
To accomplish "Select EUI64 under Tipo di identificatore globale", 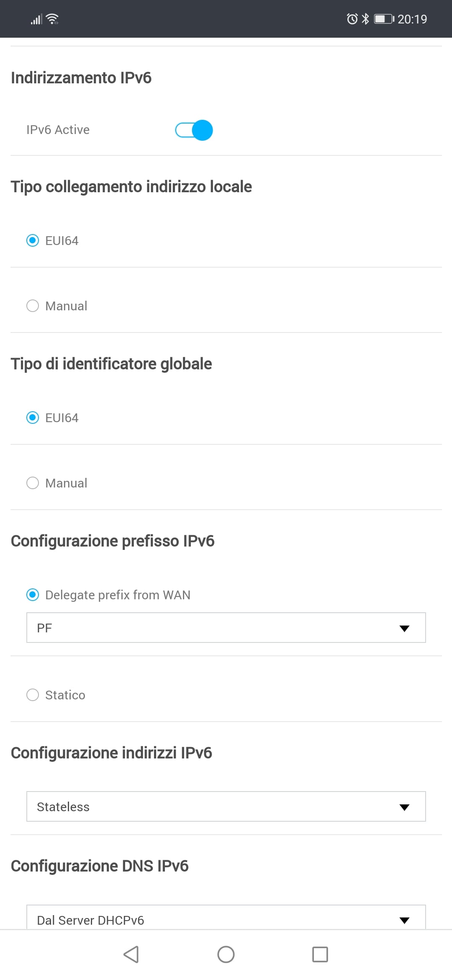I will [x=33, y=418].
